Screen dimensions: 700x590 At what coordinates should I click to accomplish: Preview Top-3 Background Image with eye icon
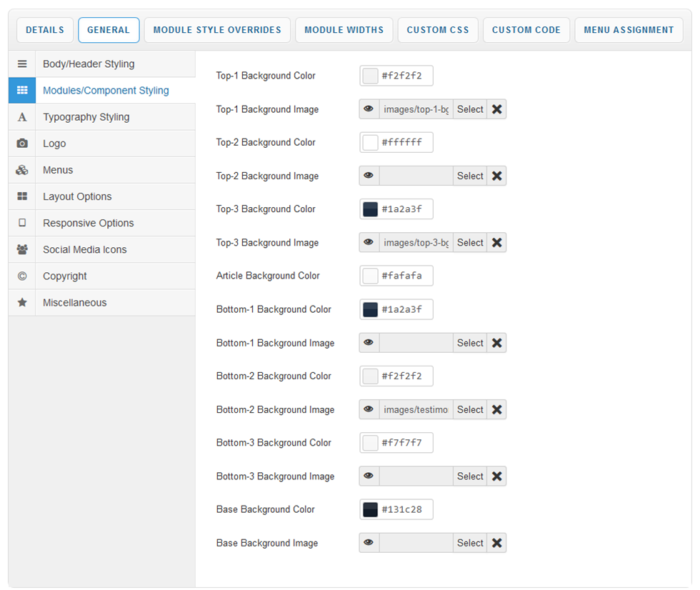[x=369, y=243]
